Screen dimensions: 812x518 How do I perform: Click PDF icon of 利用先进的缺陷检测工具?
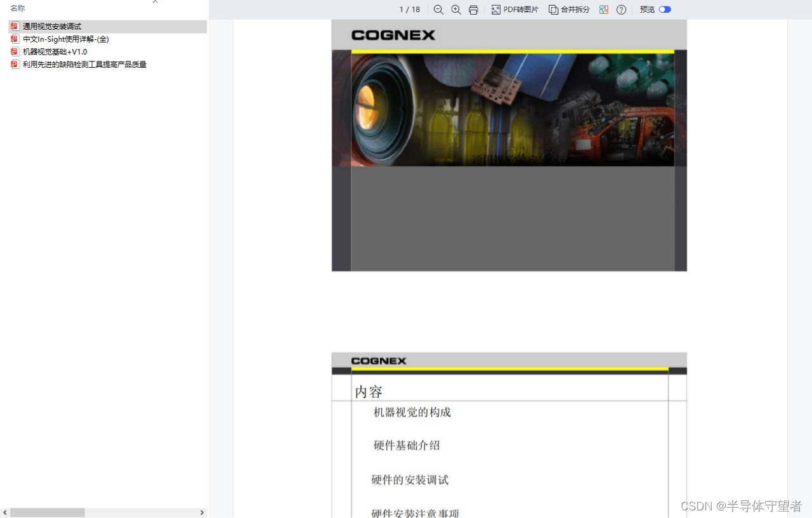point(15,65)
